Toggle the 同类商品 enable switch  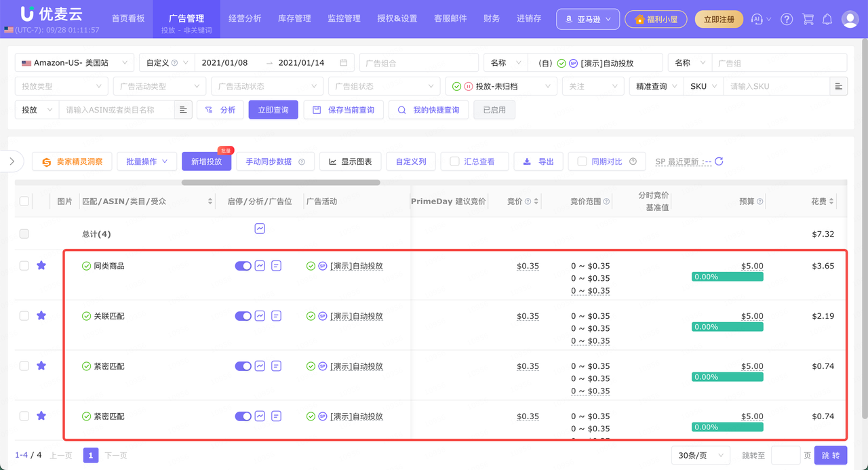243,266
